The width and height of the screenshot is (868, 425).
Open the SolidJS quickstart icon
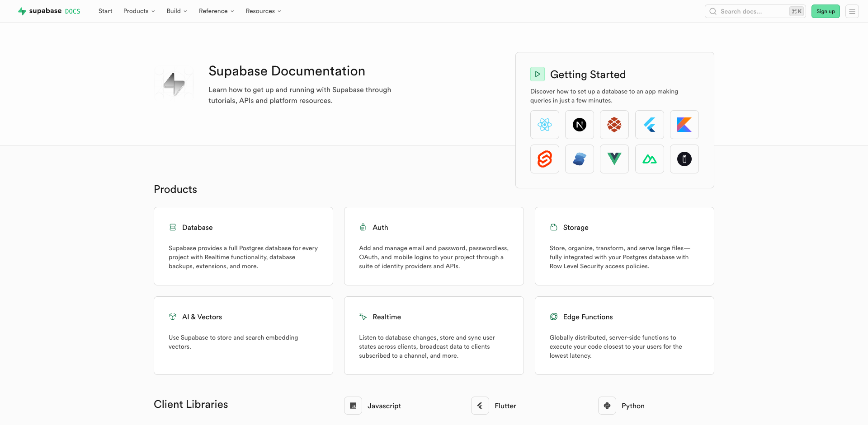coord(579,159)
